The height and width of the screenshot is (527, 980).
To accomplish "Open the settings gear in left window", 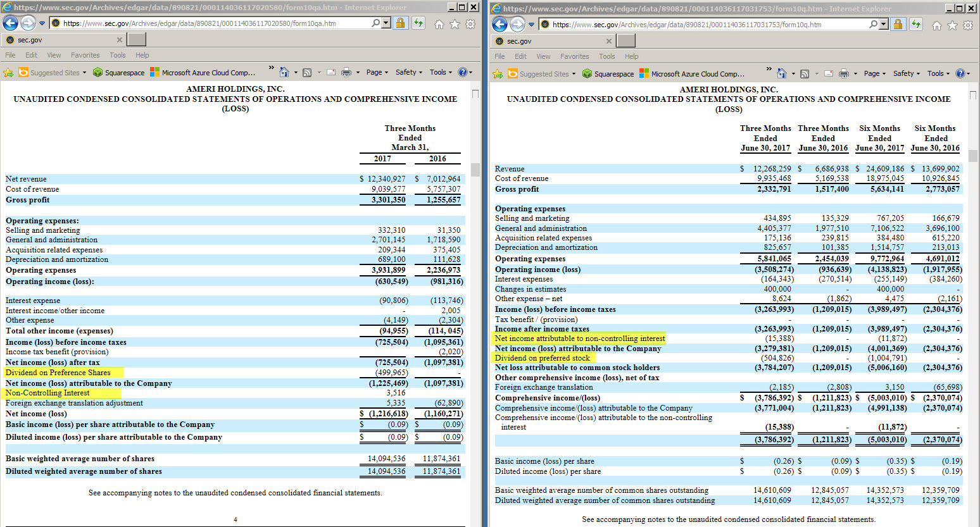I will [470, 24].
